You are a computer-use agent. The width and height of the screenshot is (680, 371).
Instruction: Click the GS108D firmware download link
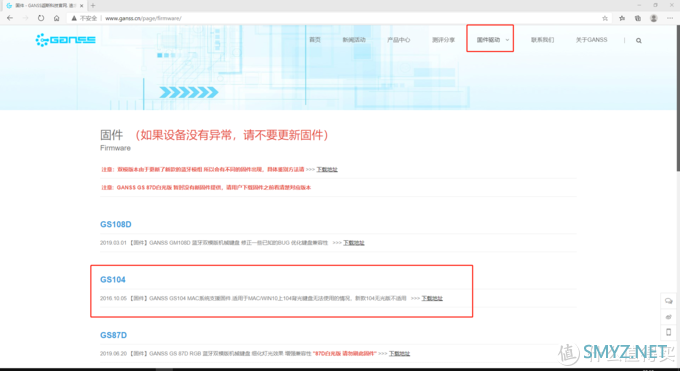pos(354,243)
